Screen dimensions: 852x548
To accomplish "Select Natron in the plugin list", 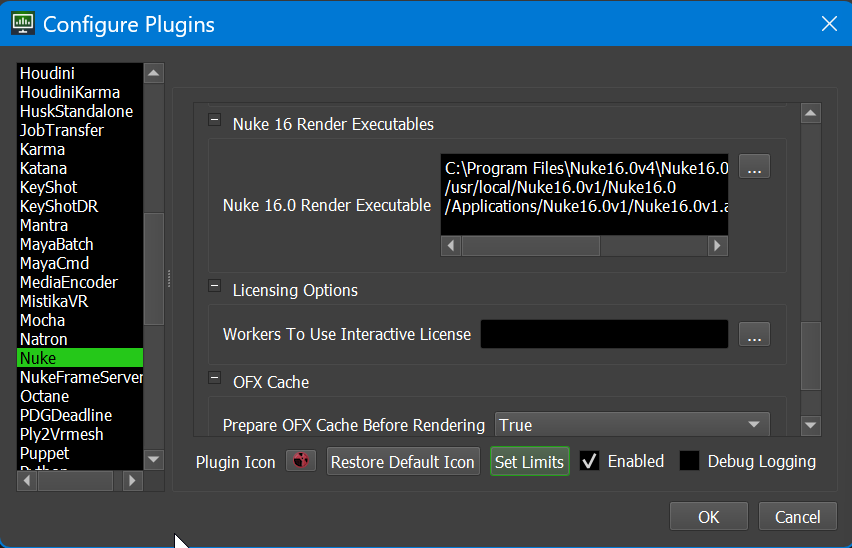I will tap(44, 339).
